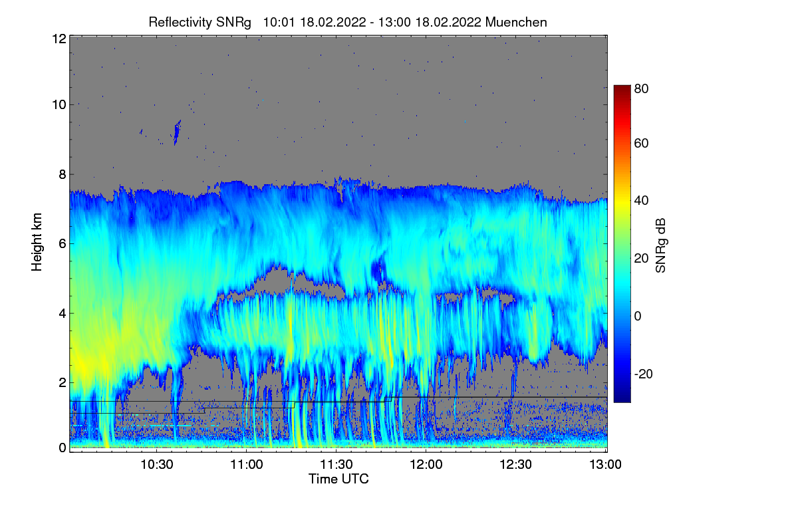Click the 'Time UTC' axis label
This screenshot has height=532, width=798.
coord(338,479)
